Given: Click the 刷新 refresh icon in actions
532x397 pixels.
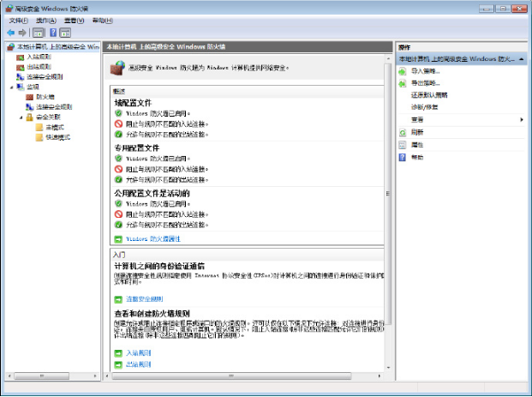Looking at the screenshot, I should click(403, 132).
